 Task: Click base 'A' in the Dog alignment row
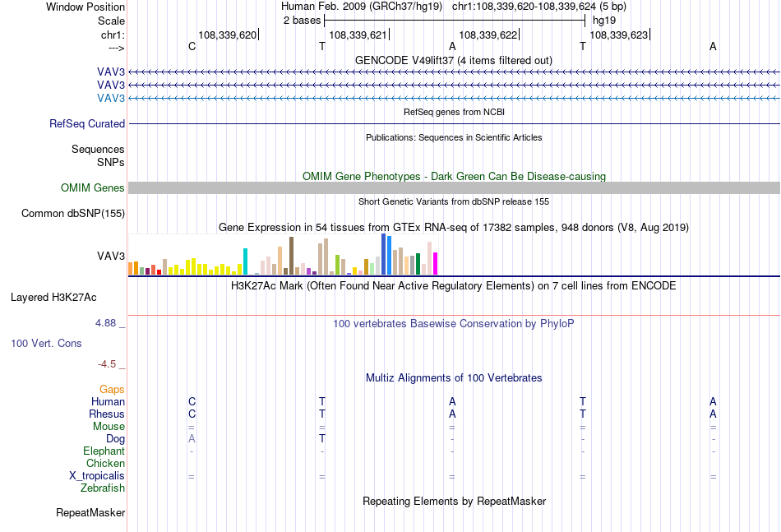[x=192, y=439]
